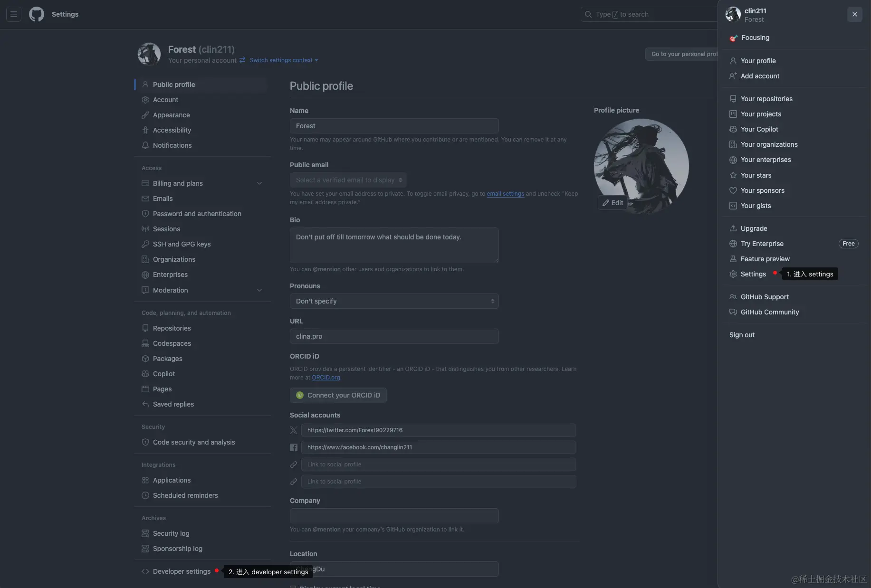Click the Account gear icon in sidebar
The width and height of the screenshot is (871, 588).
point(145,100)
